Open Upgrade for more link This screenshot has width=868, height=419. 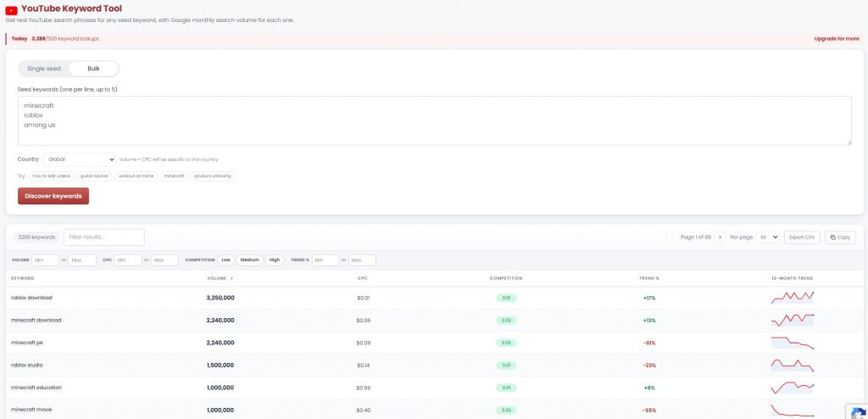[x=837, y=39]
